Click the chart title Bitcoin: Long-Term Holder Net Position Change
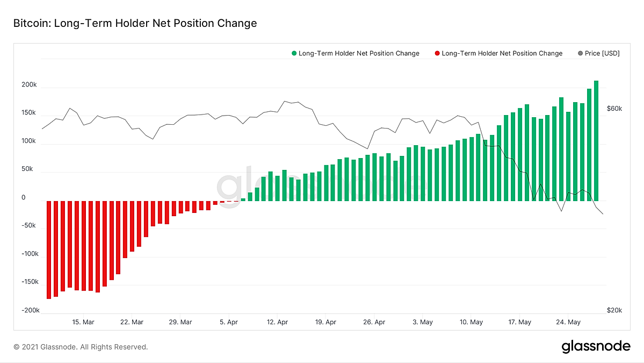Viewport: 644px width, 363px height. click(x=135, y=23)
